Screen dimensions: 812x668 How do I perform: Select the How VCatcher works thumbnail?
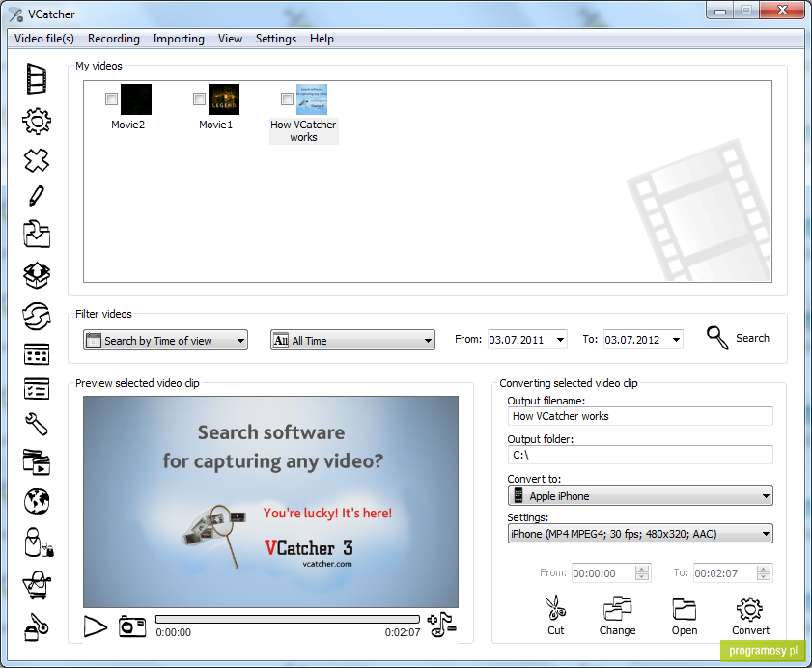(x=312, y=99)
